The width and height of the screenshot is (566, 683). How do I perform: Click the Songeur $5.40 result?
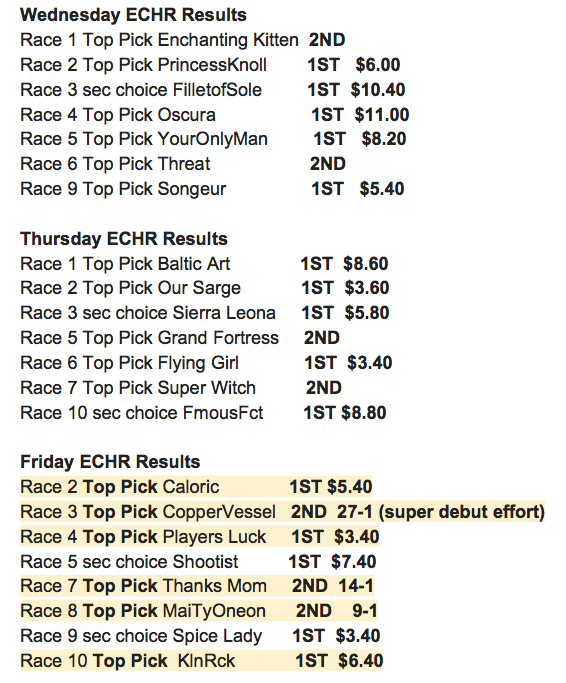tap(382, 189)
